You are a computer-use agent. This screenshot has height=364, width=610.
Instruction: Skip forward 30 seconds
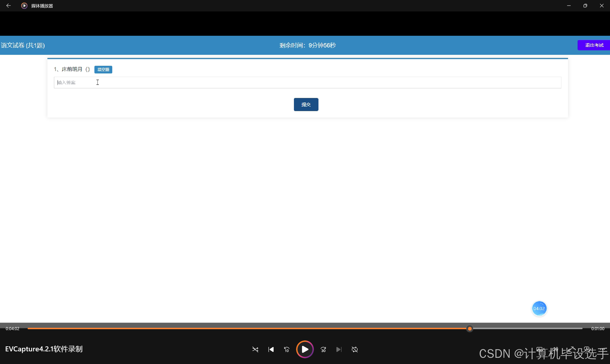pyautogui.click(x=323, y=349)
